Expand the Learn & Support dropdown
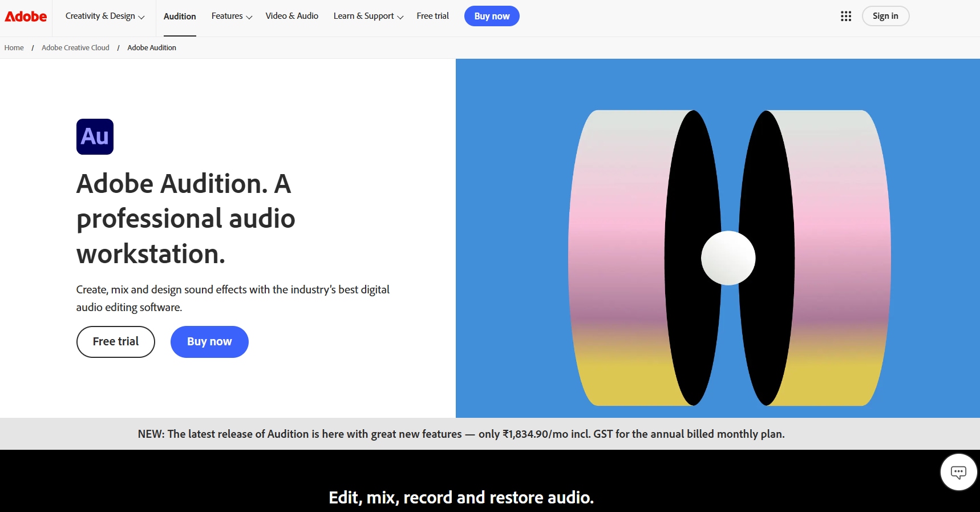Viewport: 980px width, 512px height. click(368, 16)
